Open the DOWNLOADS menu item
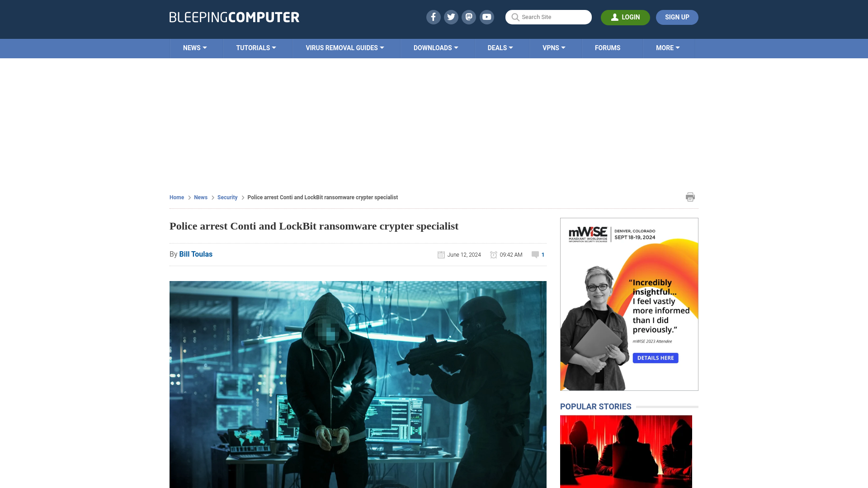 coord(436,47)
